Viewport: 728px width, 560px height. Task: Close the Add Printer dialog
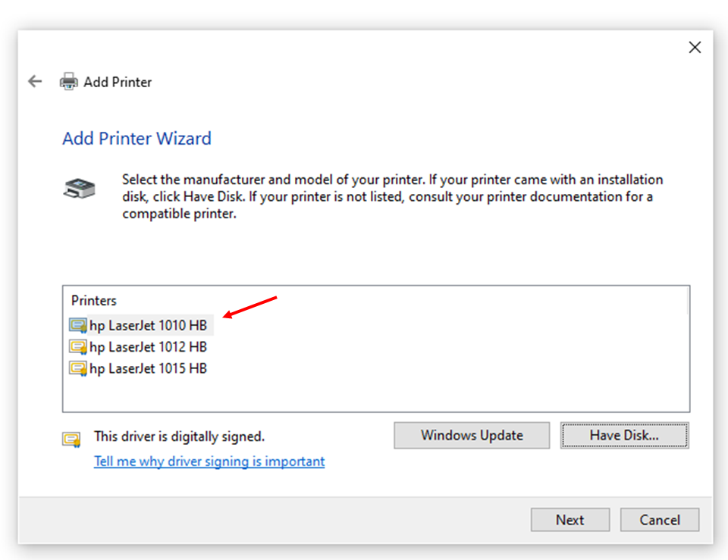(x=695, y=47)
